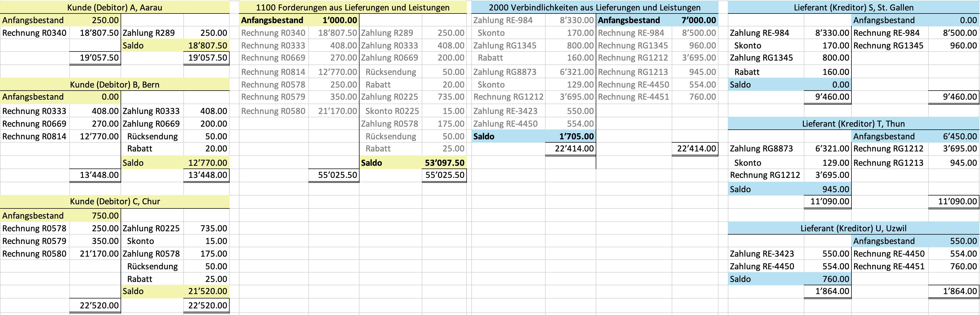
Task: Click the Lieferant (Kreditor) U, Uzwil header
Action: (853, 228)
